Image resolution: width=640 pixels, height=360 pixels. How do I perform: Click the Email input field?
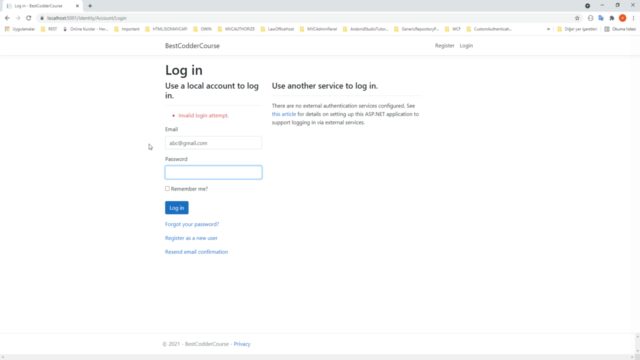point(213,143)
